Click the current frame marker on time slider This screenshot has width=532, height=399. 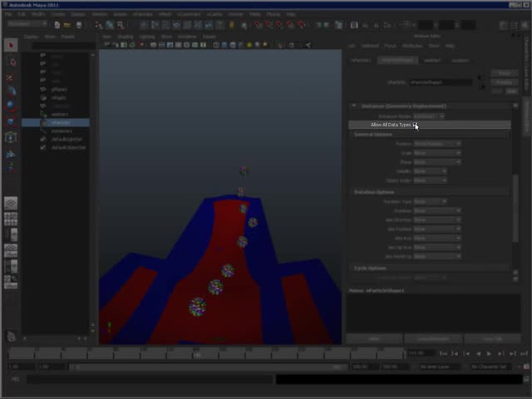point(196,355)
